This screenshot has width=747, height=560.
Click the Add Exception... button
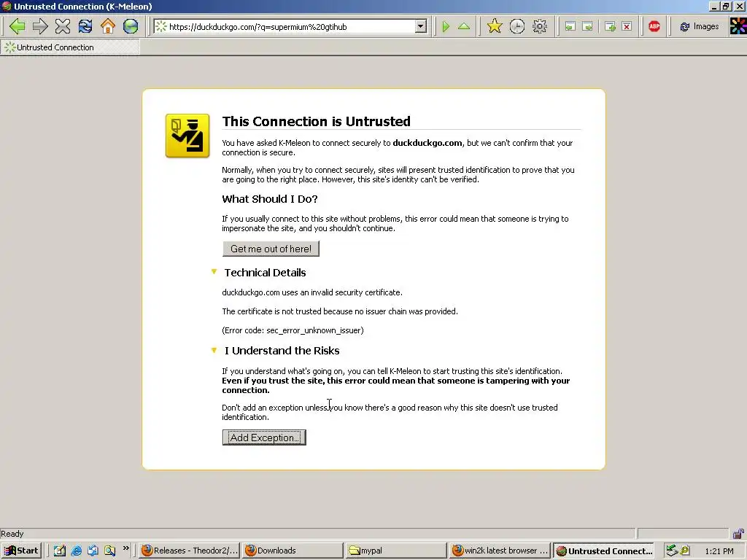click(x=264, y=437)
